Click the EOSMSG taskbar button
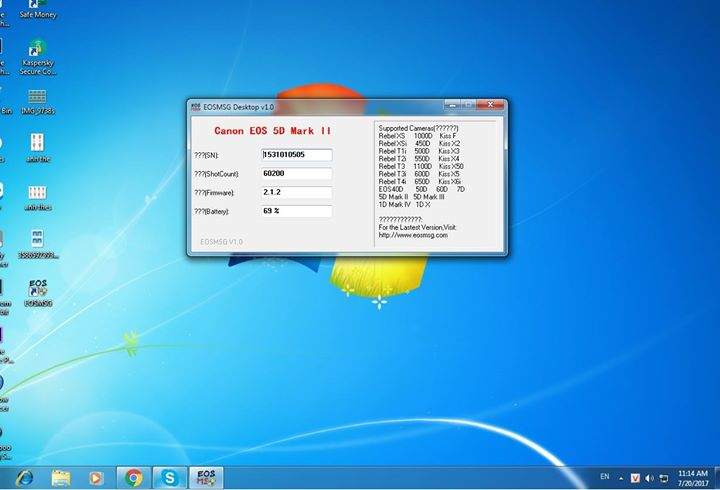The height and width of the screenshot is (490, 720). click(x=206, y=478)
